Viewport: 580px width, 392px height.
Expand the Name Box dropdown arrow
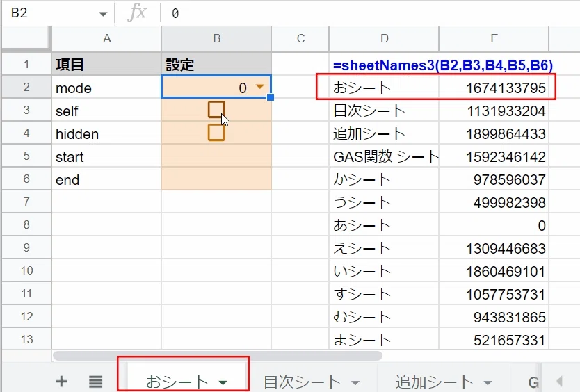[103, 14]
